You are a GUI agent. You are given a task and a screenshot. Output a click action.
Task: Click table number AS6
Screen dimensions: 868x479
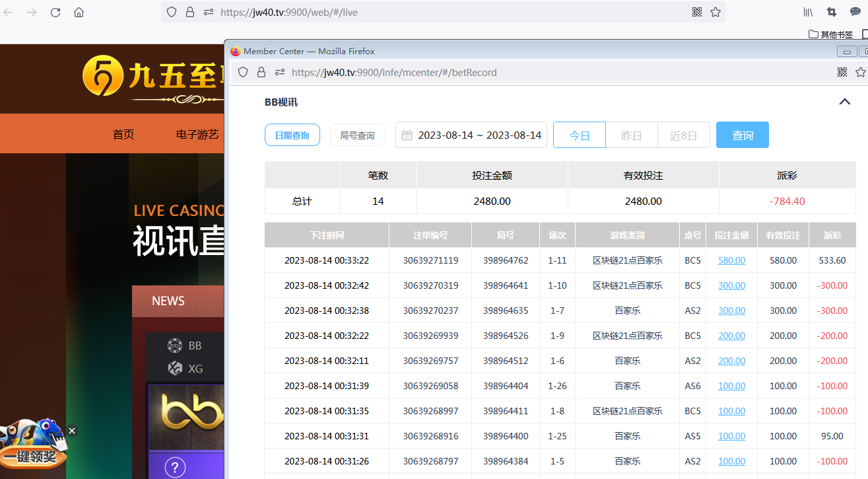tap(692, 386)
